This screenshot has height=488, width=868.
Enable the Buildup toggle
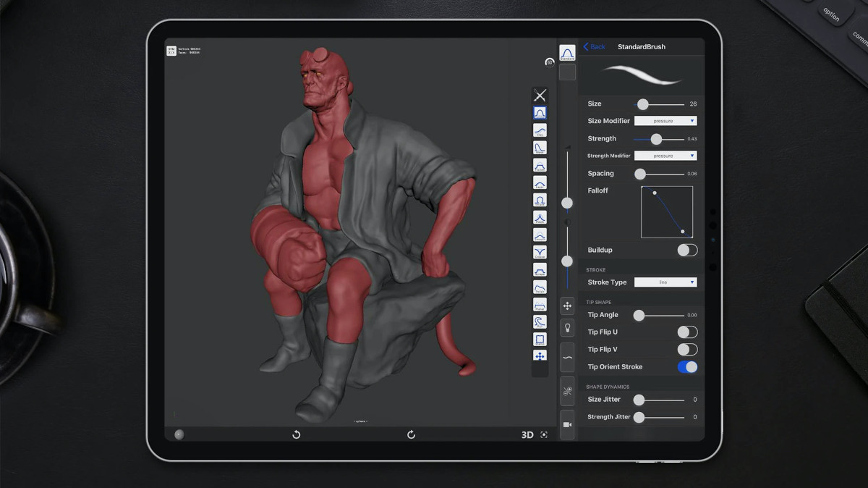point(687,250)
